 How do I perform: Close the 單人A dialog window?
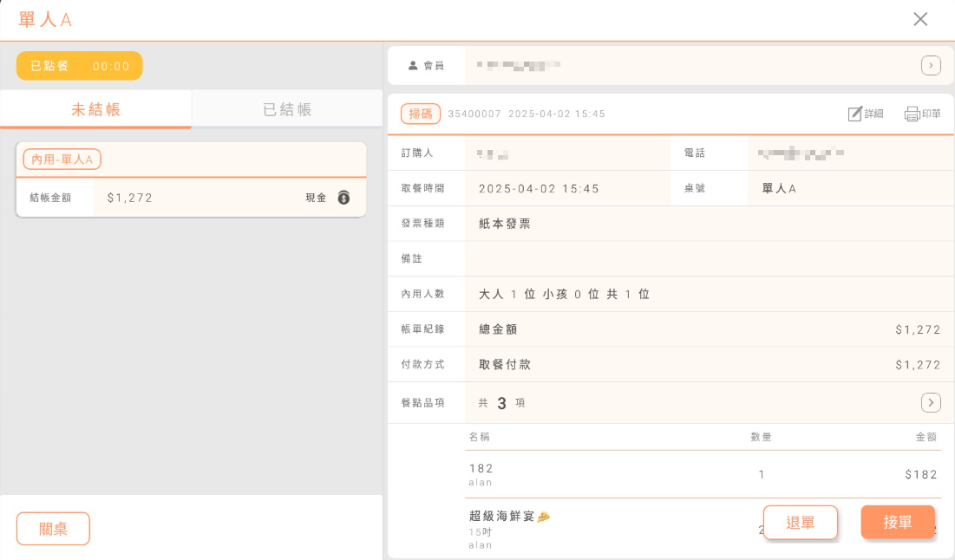pos(920,19)
